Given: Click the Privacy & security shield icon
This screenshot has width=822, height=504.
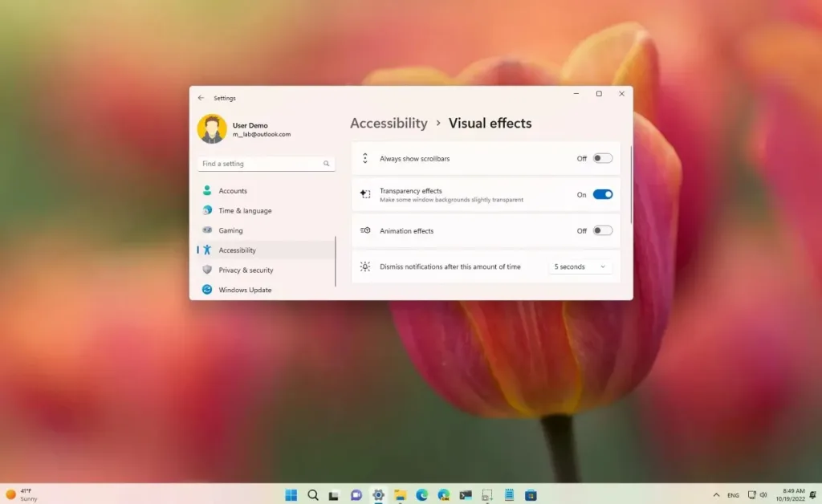Looking at the screenshot, I should (x=207, y=270).
